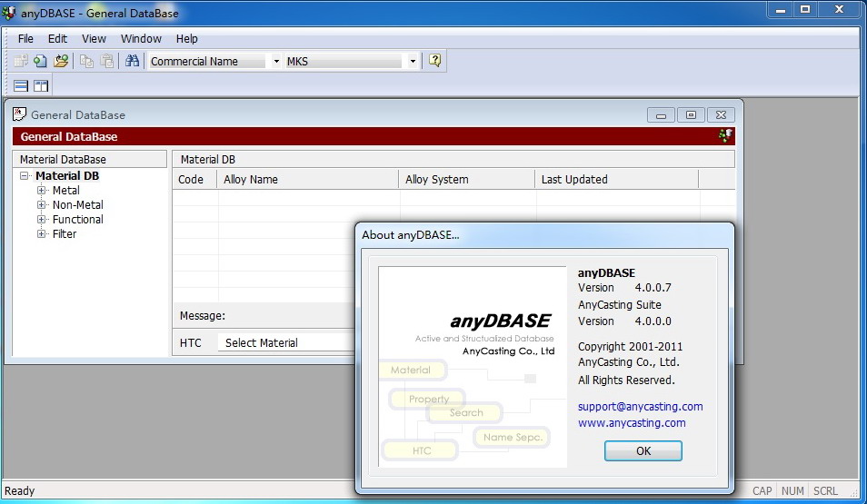
Task: Maximize the General DataBase inner window
Action: pos(691,115)
